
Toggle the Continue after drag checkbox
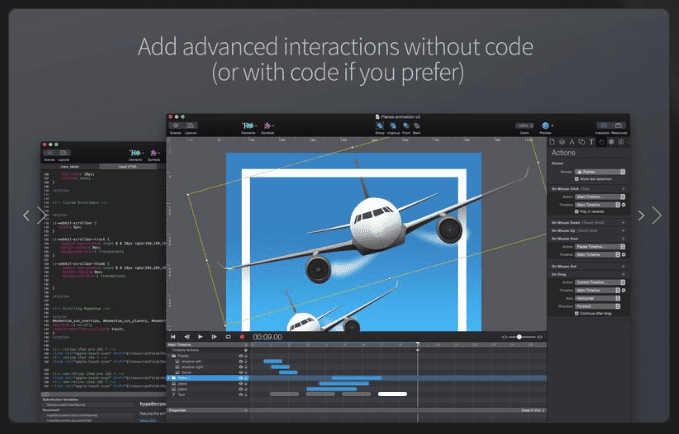[x=577, y=313]
